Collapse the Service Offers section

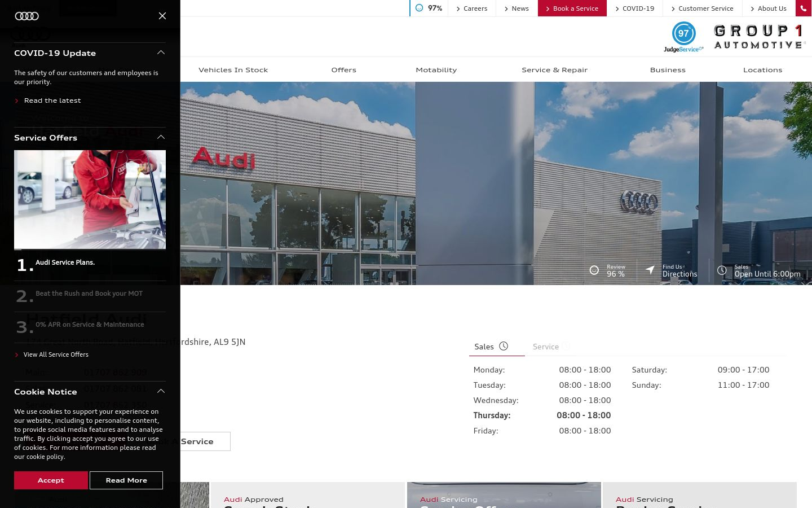(161, 137)
